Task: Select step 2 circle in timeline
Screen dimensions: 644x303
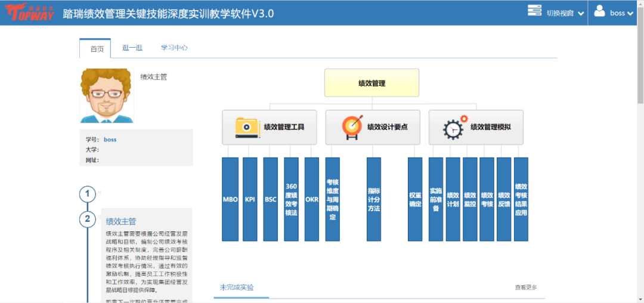Action: pos(88,219)
